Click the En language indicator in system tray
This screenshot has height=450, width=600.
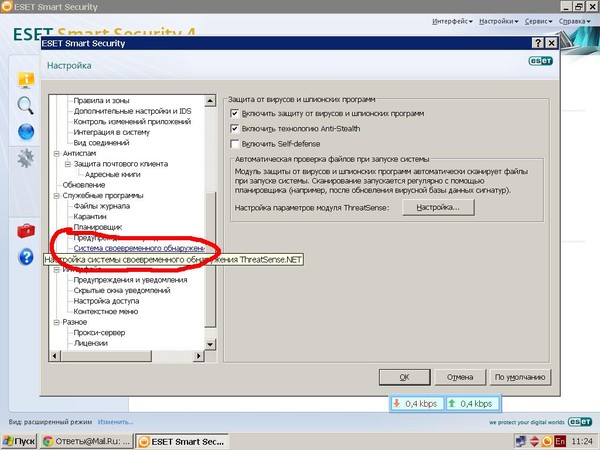point(560,441)
